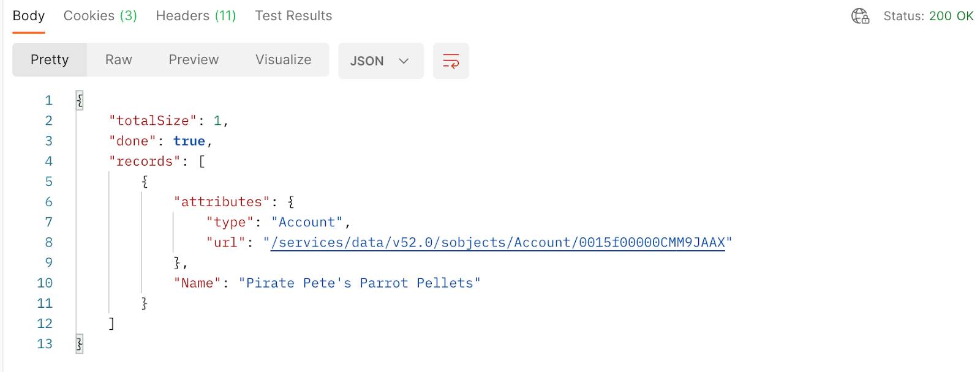Image resolution: width=980 pixels, height=372 pixels.
Task: Click the Status 200 OK text
Action: coord(928,16)
